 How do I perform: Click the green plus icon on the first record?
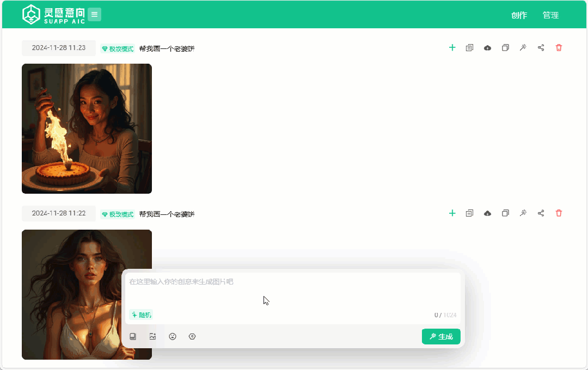(452, 48)
